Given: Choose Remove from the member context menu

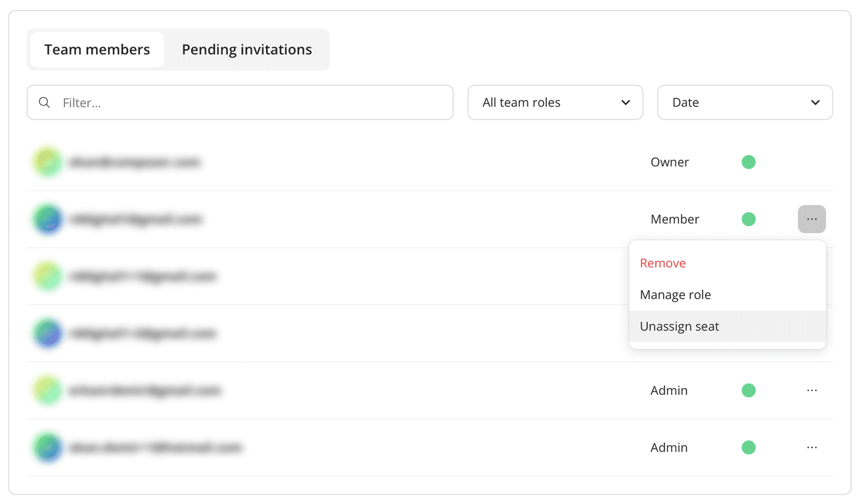Looking at the screenshot, I should click(x=663, y=263).
